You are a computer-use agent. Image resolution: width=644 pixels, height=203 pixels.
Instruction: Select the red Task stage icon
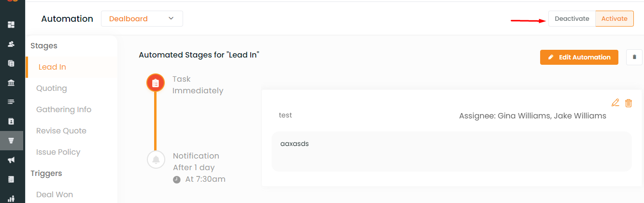coord(156,83)
